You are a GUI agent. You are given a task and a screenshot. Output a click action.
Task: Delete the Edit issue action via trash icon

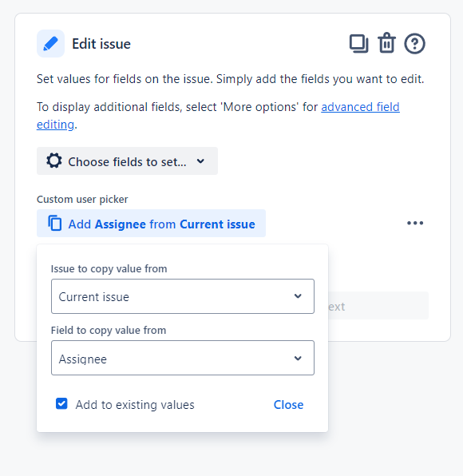386,43
